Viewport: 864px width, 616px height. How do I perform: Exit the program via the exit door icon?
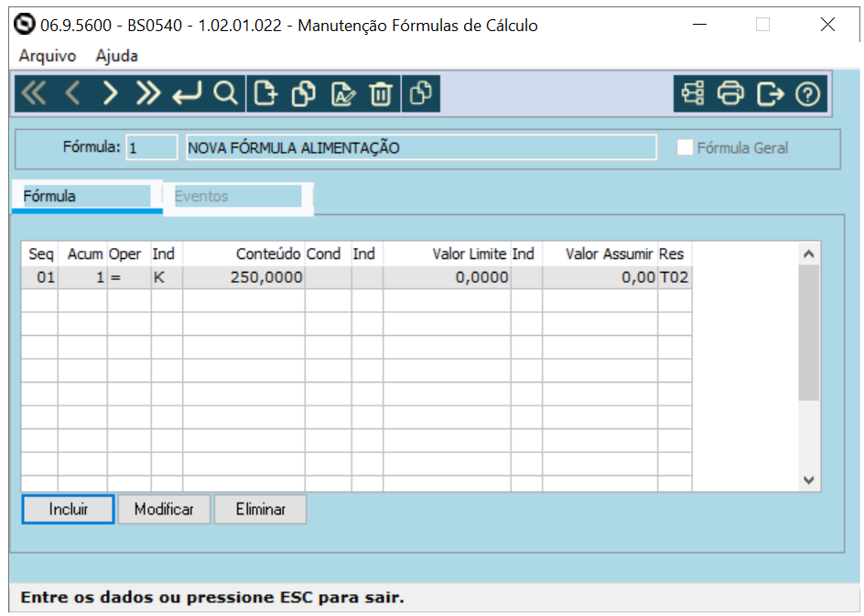click(769, 92)
